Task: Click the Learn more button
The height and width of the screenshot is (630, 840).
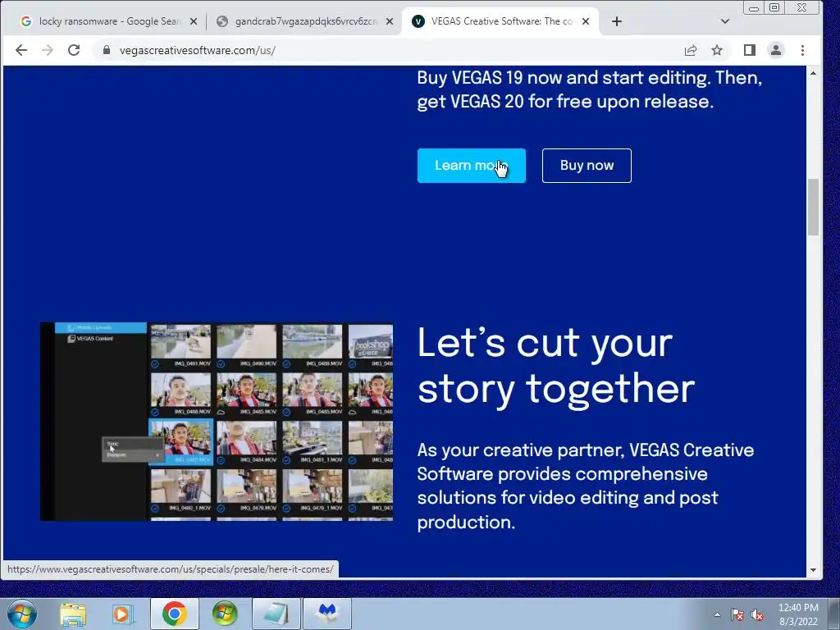Action: pos(472,166)
